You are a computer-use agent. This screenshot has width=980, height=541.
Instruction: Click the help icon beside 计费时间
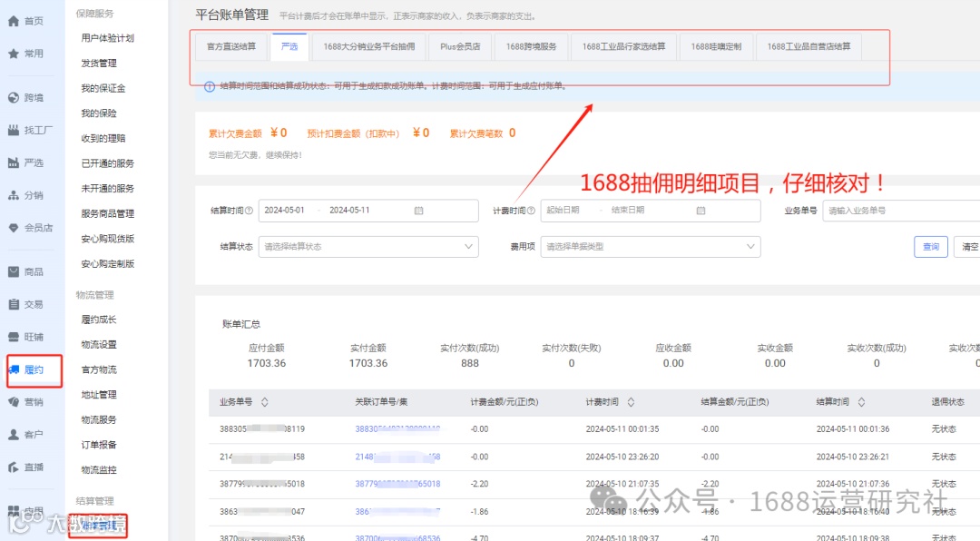(531, 211)
